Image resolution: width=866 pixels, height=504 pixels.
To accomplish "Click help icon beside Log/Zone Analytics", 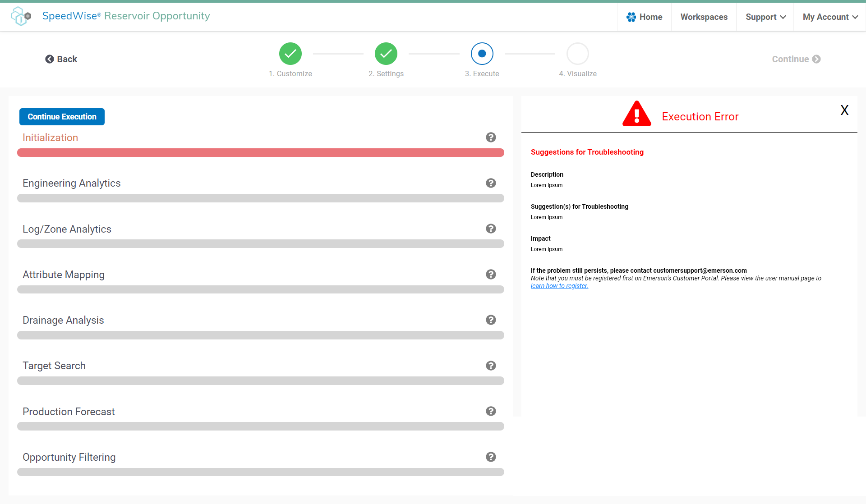I will click(x=491, y=229).
